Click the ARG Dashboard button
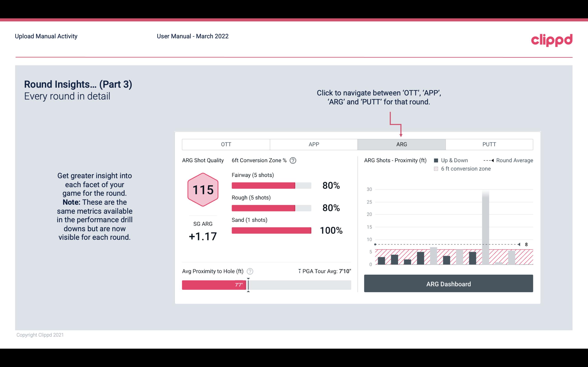The image size is (588, 367). (x=448, y=283)
